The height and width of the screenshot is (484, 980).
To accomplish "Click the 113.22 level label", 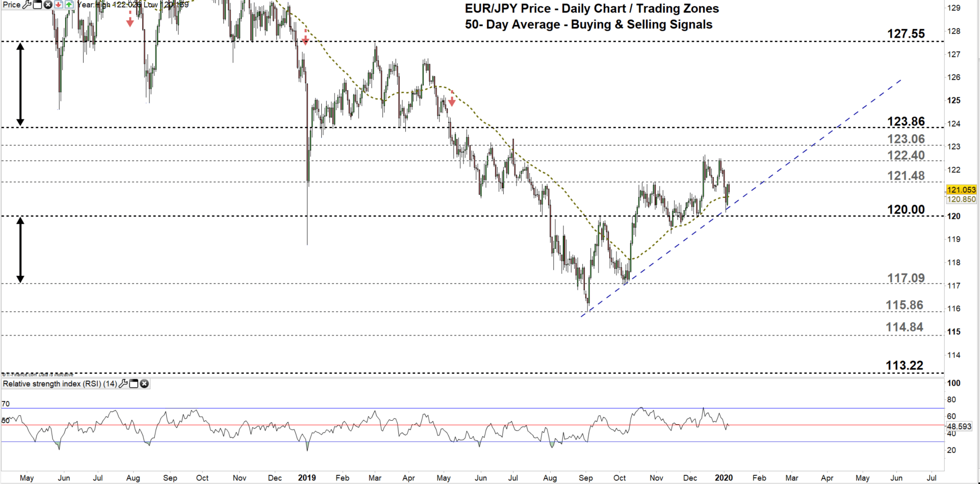I will pyautogui.click(x=905, y=365).
